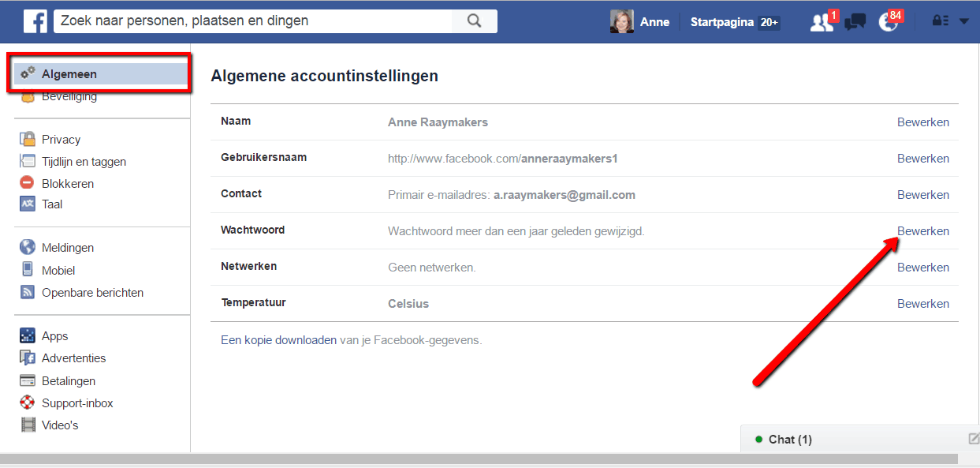Click the email 'a.raaymakers@gmail.com' text

[565, 195]
